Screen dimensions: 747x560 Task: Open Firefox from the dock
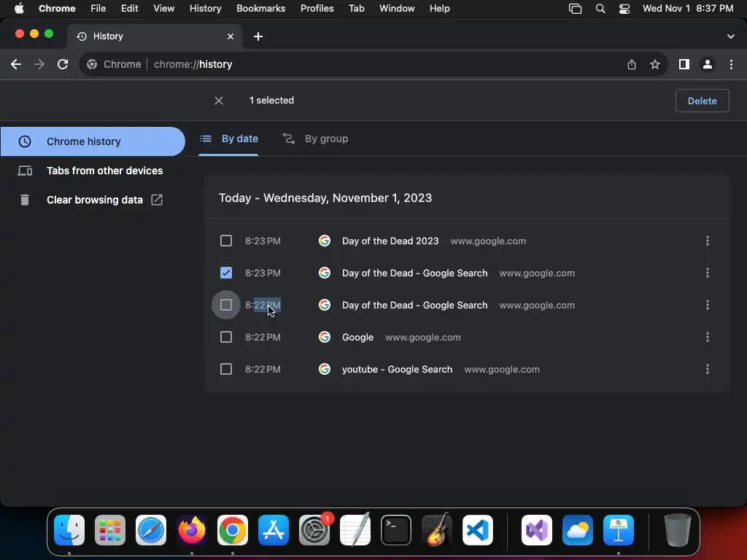[192, 530]
